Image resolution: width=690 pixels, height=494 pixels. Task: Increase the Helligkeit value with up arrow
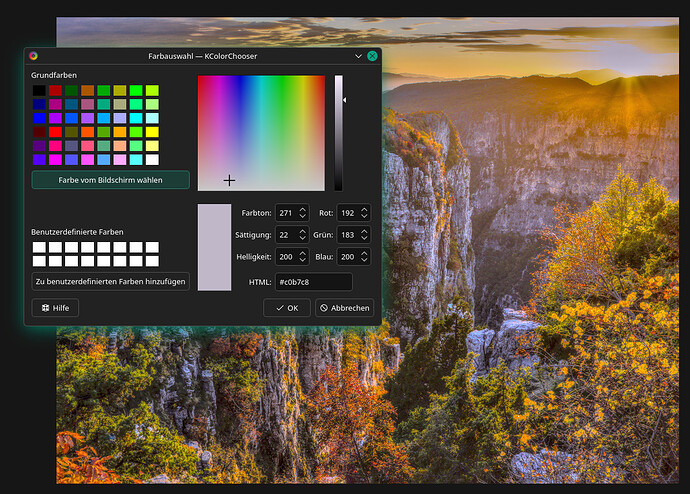pos(302,253)
